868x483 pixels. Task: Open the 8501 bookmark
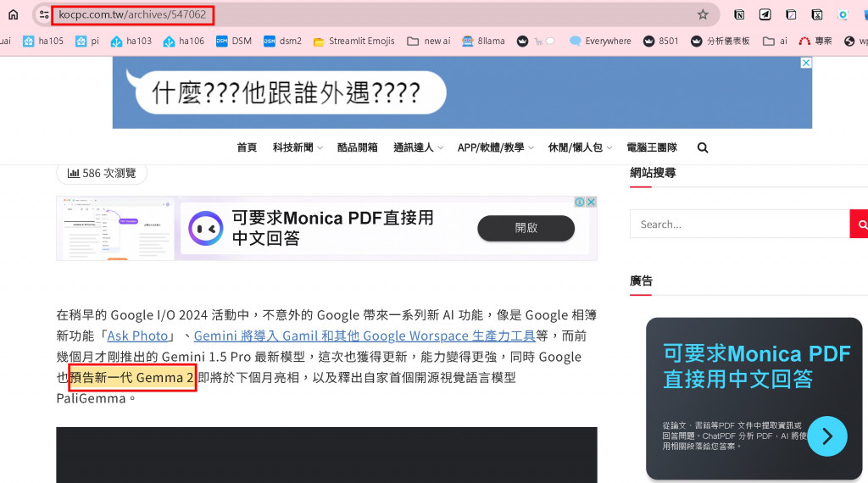661,41
